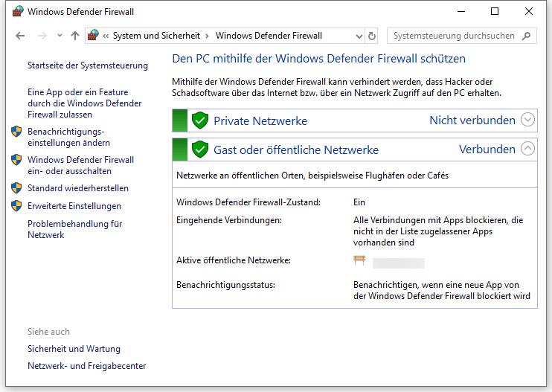The height and width of the screenshot is (392, 552).
Task: Close the Windows Defender Firewall window
Action: (x=529, y=12)
